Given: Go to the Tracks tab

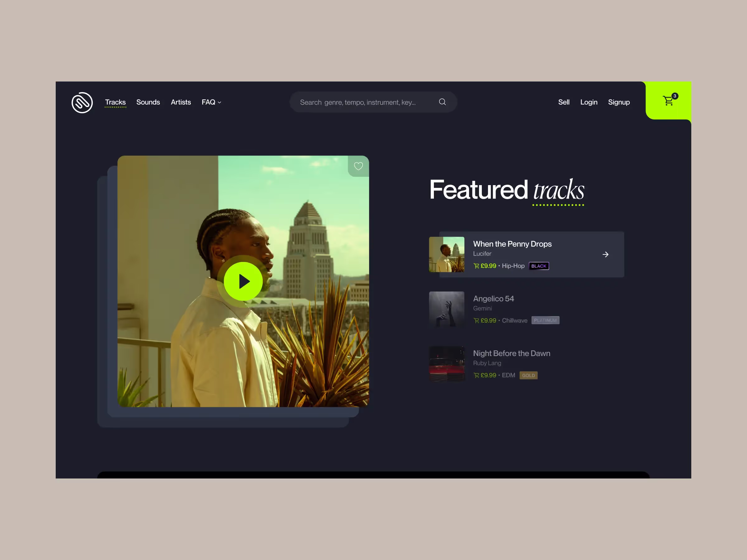Looking at the screenshot, I should pyautogui.click(x=115, y=102).
